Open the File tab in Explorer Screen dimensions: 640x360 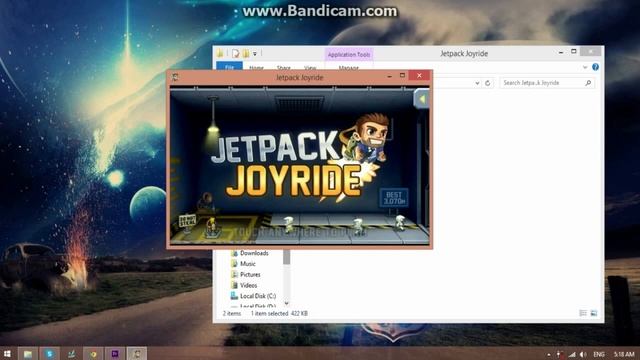click(229, 67)
